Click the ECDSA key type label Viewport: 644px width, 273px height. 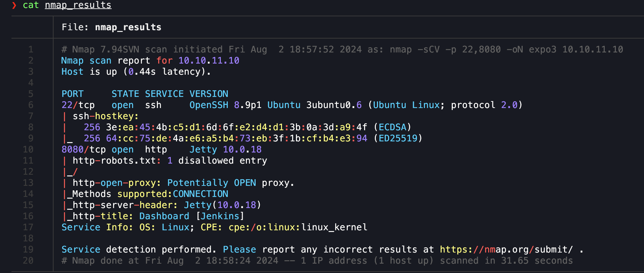coord(392,127)
